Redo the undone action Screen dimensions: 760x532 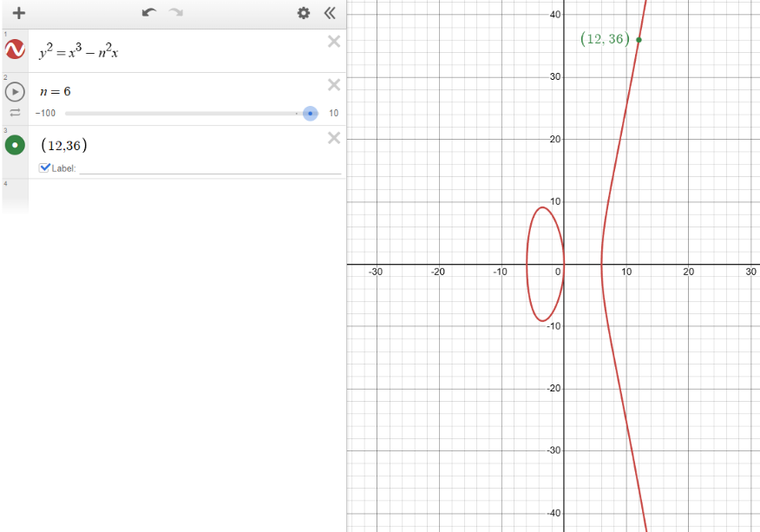tap(176, 13)
